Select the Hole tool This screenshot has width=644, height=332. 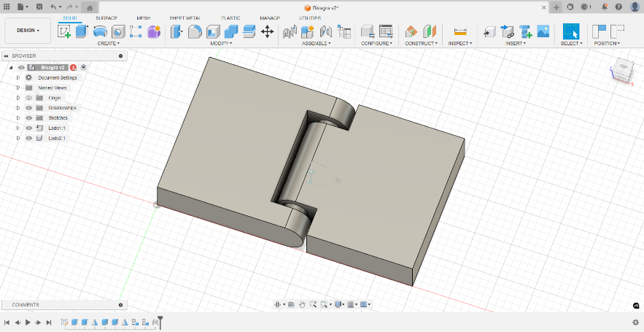click(x=118, y=31)
